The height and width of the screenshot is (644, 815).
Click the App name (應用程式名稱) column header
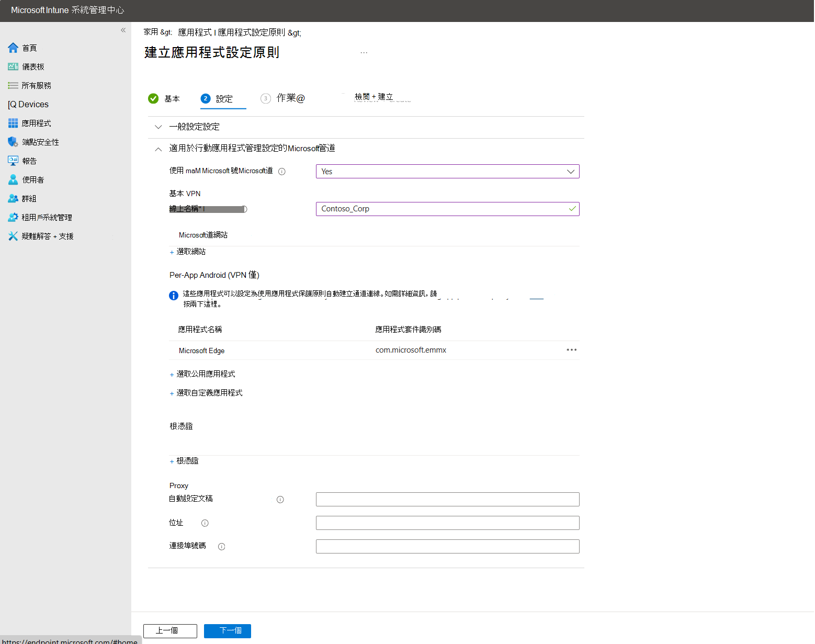point(200,330)
